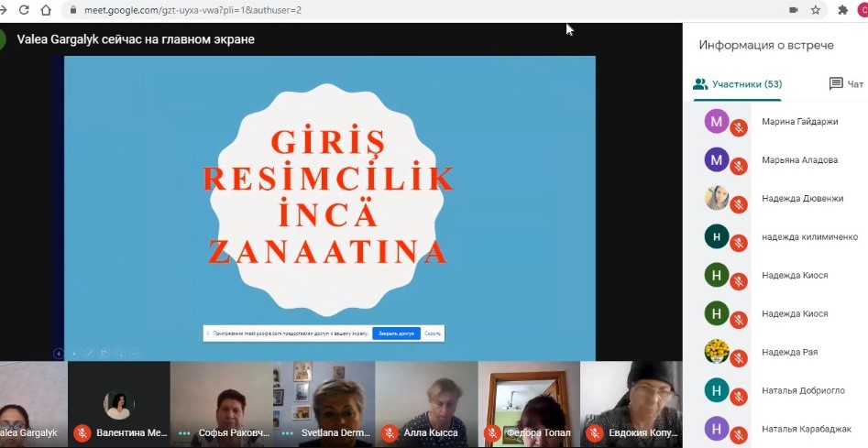
Task: Click Алла Кысса video thumbnail
Action: [426, 403]
